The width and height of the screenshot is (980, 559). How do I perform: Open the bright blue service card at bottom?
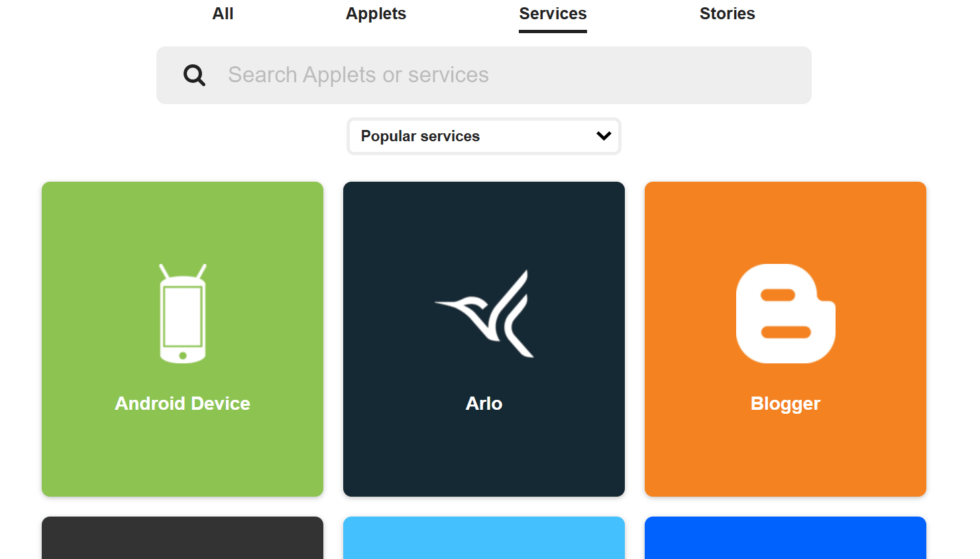coord(785,538)
